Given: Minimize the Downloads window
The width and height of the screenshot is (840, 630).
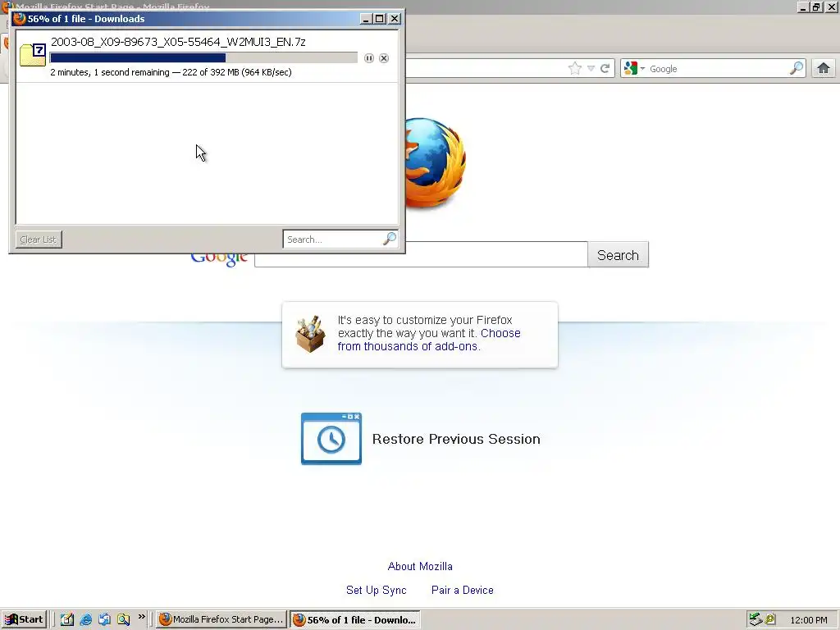Looking at the screenshot, I should pos(366,19).
